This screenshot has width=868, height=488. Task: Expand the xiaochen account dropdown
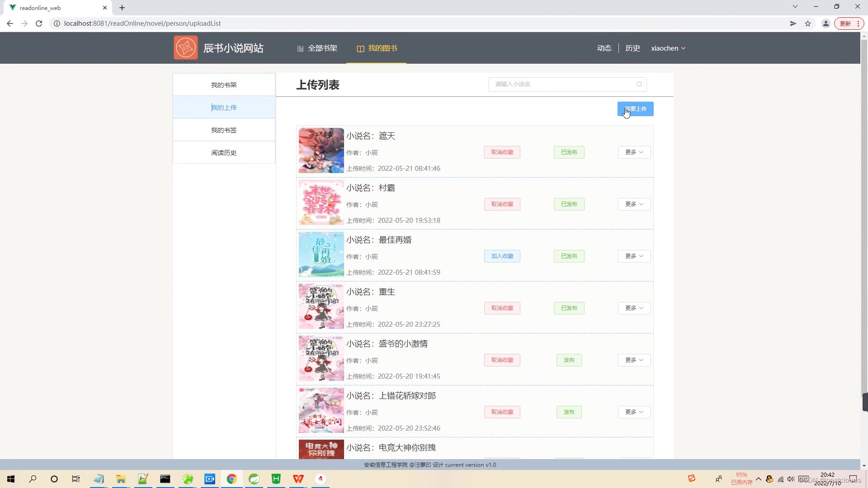coord(668,48)
